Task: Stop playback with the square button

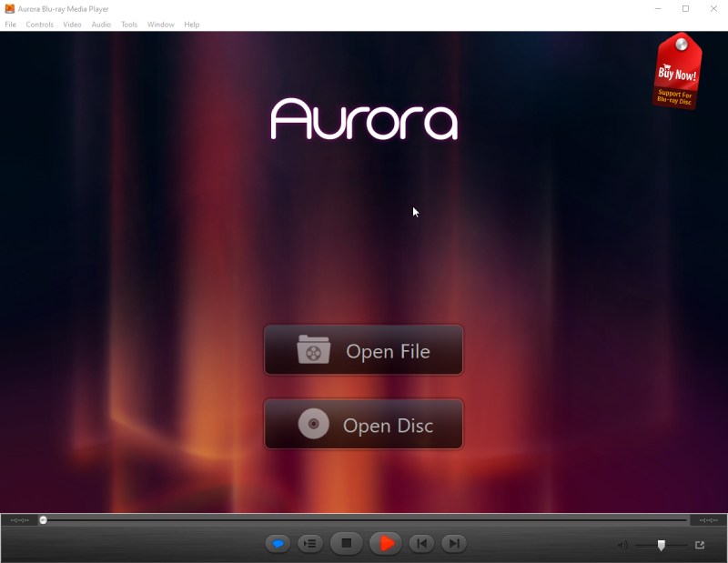Action: (347, 543)
